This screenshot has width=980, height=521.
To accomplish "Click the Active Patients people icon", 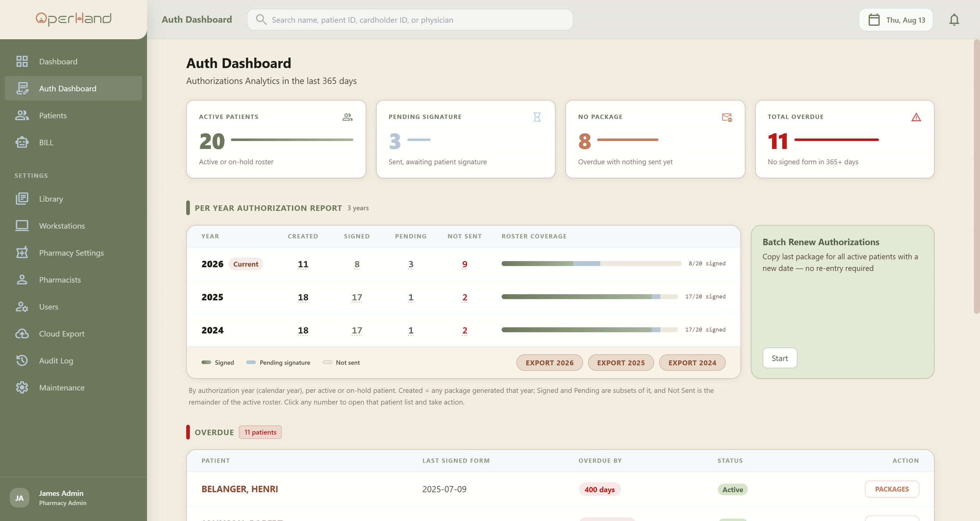I will pos(348,117).
